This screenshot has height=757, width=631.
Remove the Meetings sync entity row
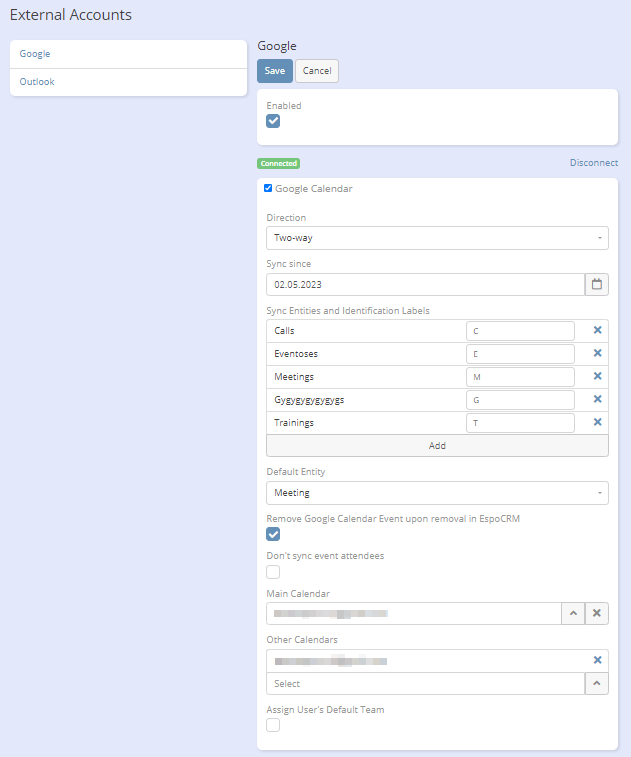(x=597, y=376)
